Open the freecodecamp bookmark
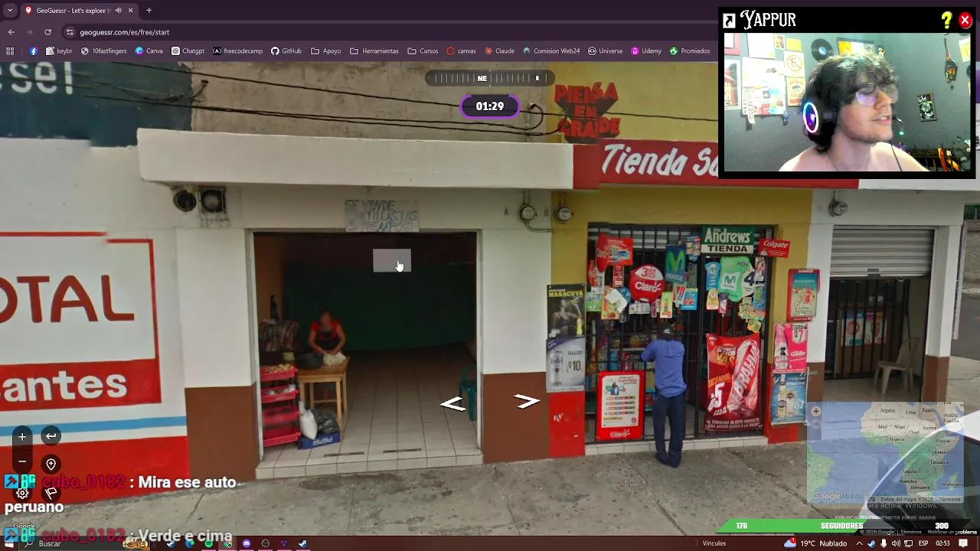The height and width of the screenshot is (551, 980). (237, 51)
